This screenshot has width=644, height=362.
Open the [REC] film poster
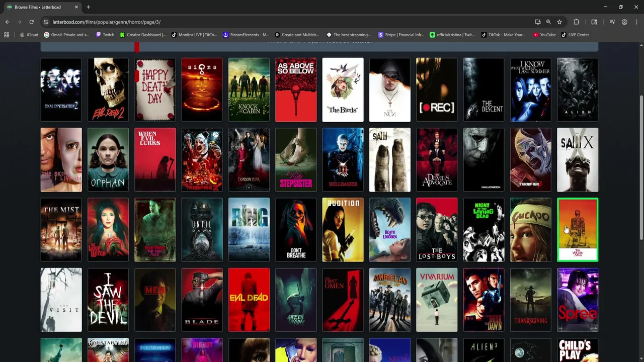[x=437, y=89]
